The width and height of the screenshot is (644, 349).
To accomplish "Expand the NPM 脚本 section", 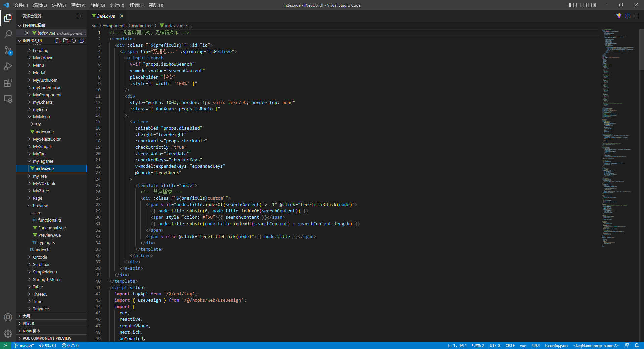I will [x=51, y=331].
